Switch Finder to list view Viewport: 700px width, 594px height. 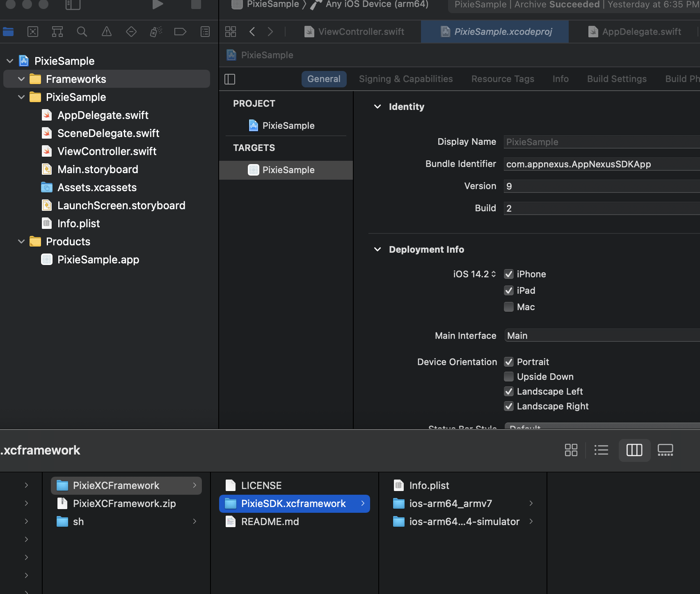602,450
